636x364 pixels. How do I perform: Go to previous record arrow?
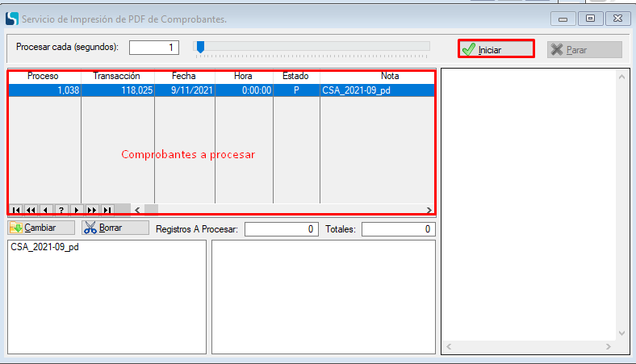click(x=46, y=210)
